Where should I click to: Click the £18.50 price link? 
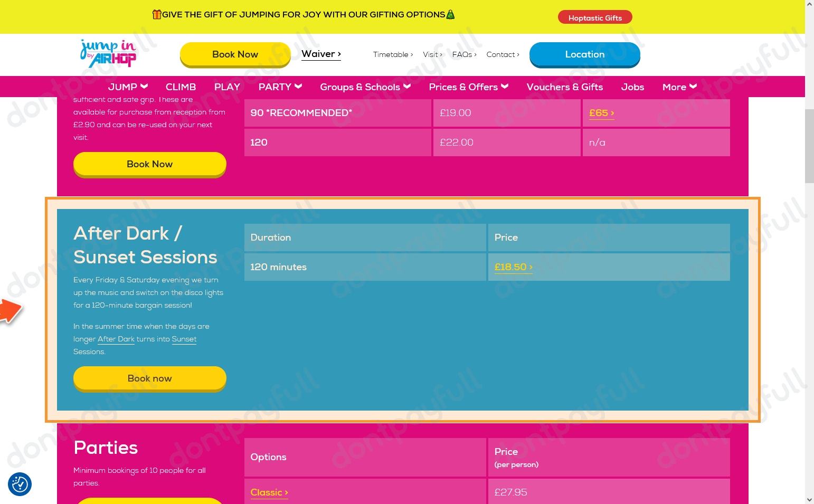pyautogui.click(x=513, y=267)
